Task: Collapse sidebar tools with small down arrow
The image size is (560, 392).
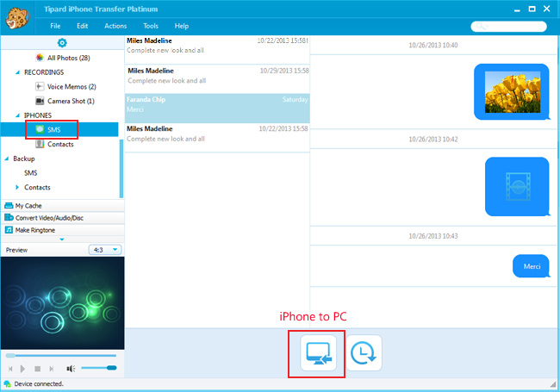Action: (62, 240)
